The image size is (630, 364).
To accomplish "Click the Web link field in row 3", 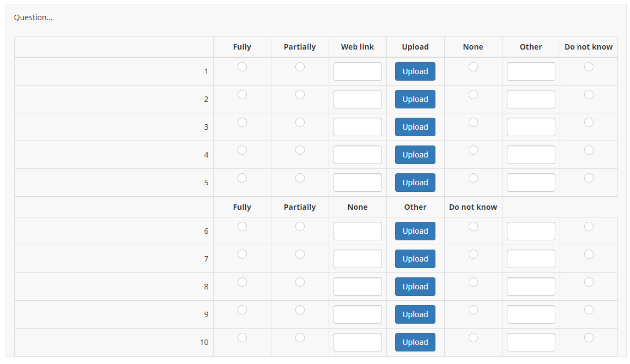I will tap(358, 127).
